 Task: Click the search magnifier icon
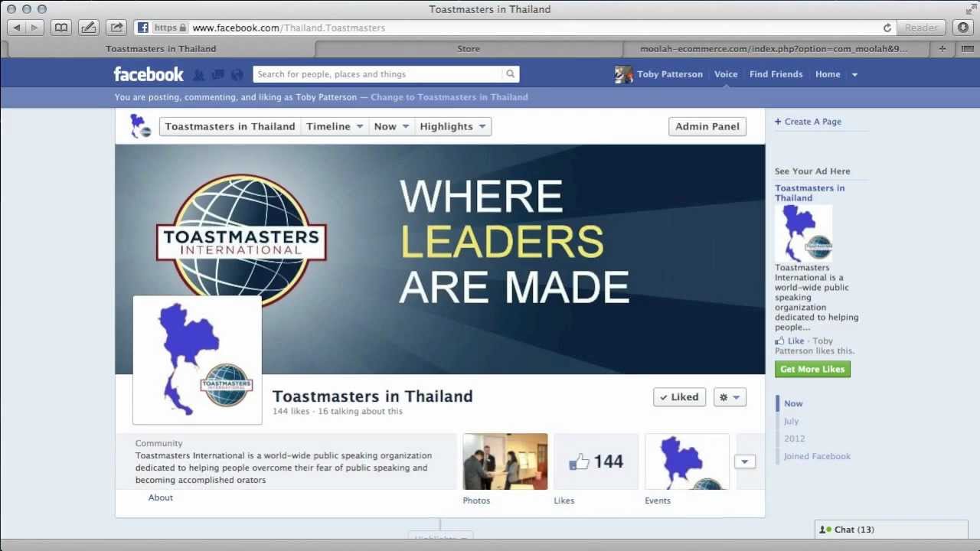tap(511, 74)
